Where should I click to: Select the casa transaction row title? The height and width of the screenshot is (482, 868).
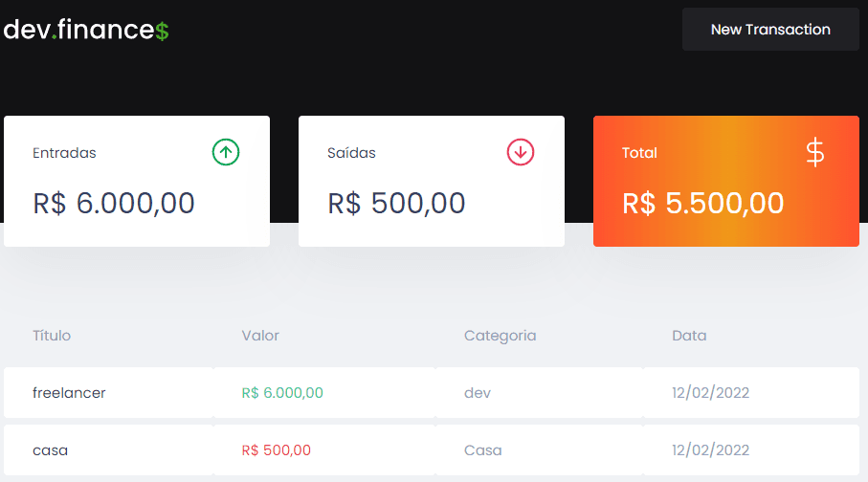[51, 450]
